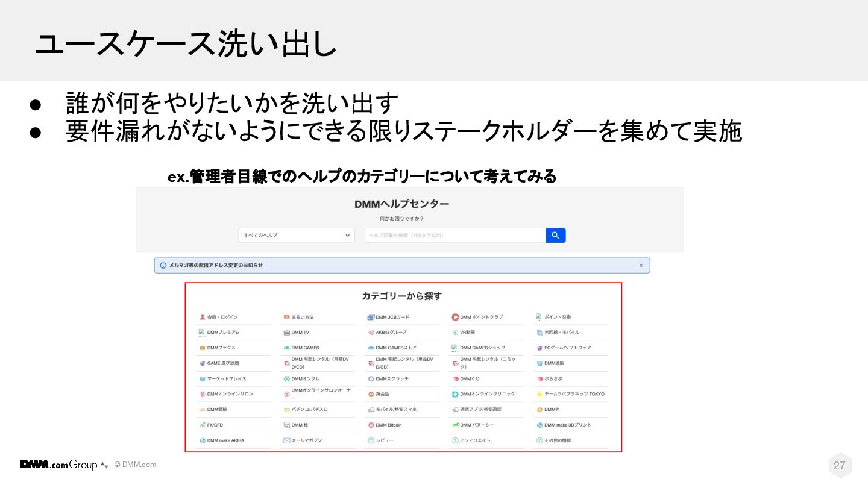Open DMM 宅配レンタル（単品DVD/CD） link
This screenshot has width=868, height=488.
click(404, 363)
